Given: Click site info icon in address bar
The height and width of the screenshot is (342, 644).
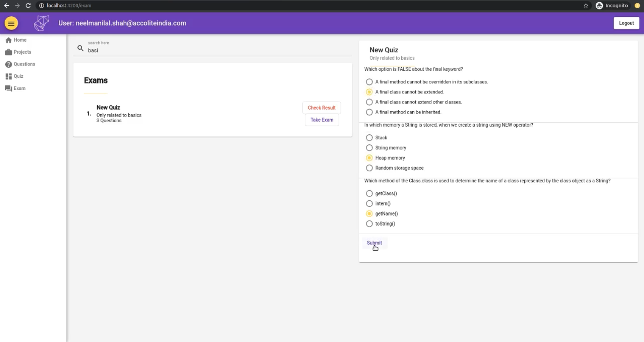Looking at the screenshot, I should (x=42, y=6).
